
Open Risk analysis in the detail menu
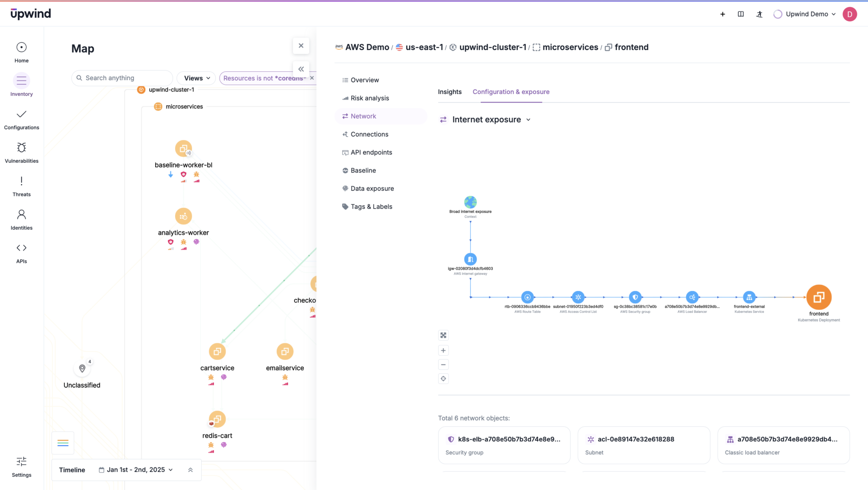tap(370, 98)
